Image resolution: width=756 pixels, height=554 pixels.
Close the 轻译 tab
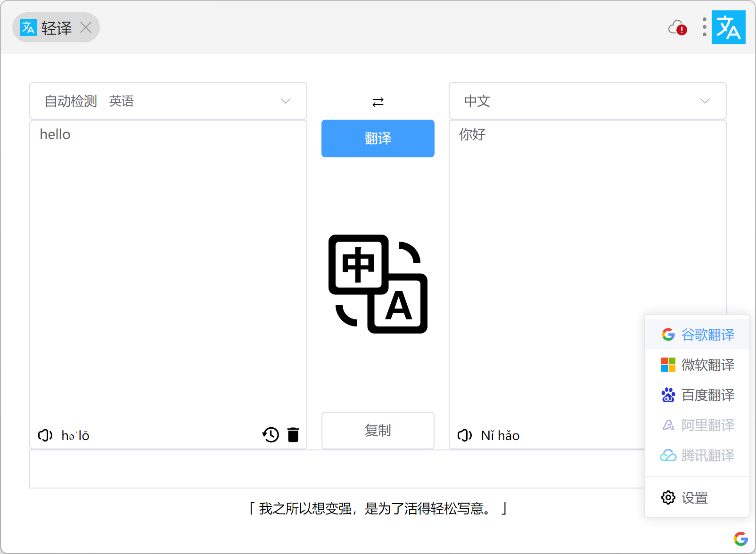pyautogui.click(x=86, y=28)
